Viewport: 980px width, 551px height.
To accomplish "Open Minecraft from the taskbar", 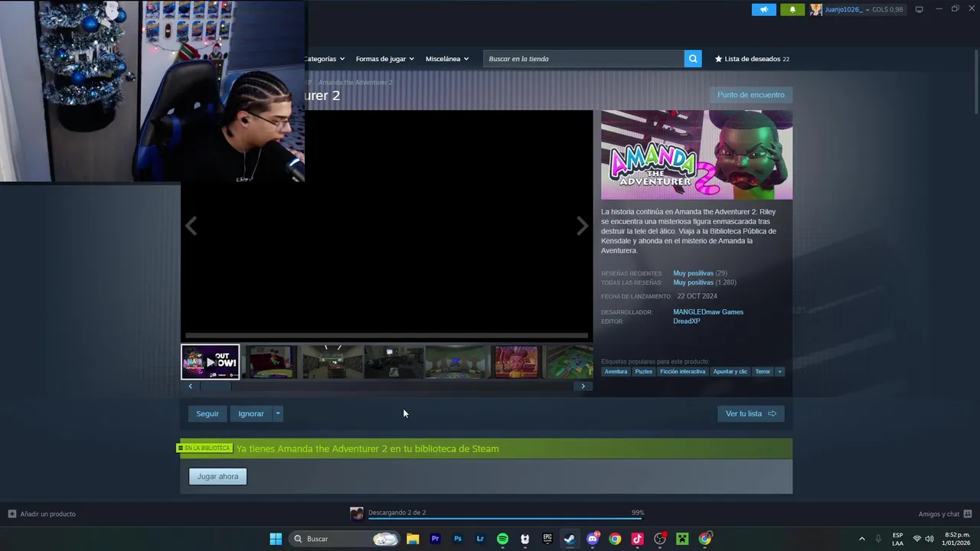I will click(682, 539).
